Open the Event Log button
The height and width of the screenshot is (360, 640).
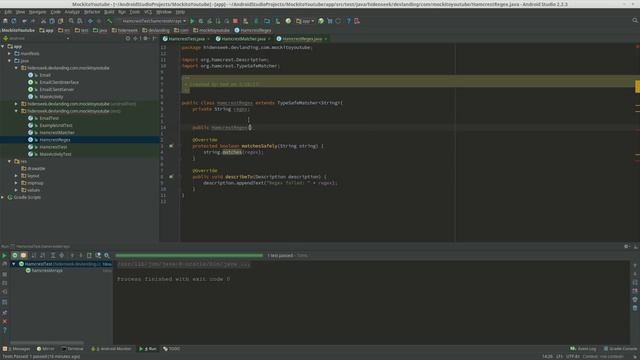click(x=584, y=349)
